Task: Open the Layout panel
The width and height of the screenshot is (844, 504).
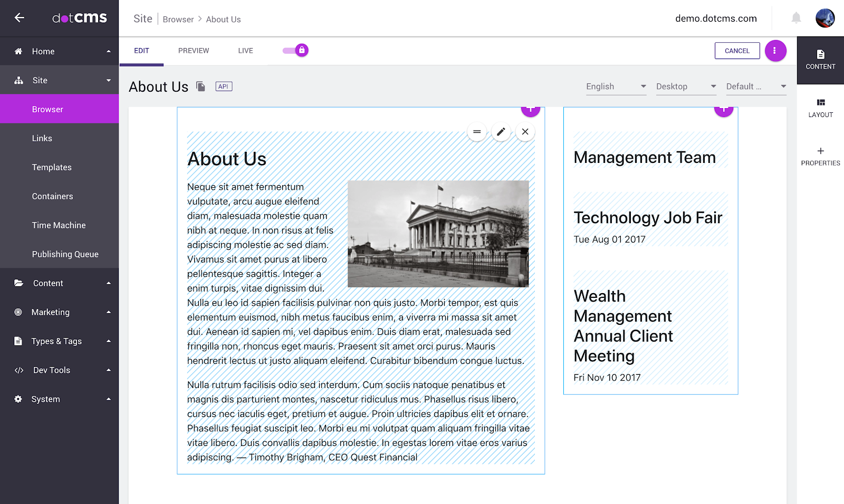Action: point(820,108)
